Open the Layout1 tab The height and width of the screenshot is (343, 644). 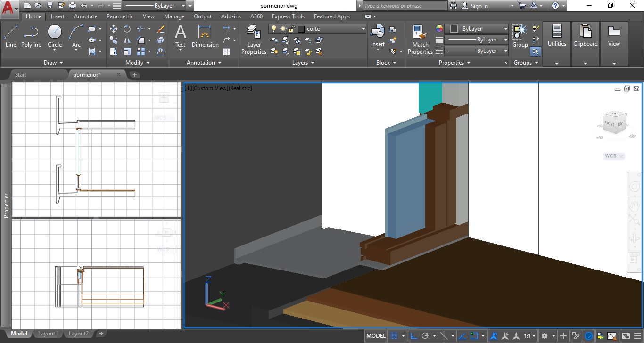(48, 334)
